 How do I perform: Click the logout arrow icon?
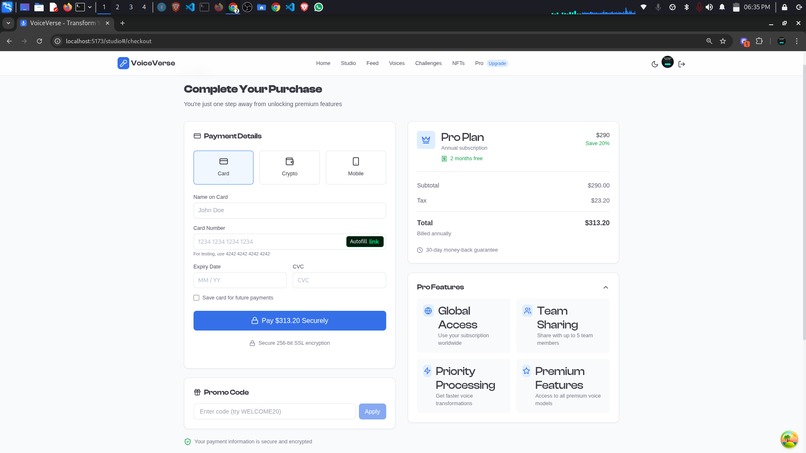(682, 64)
